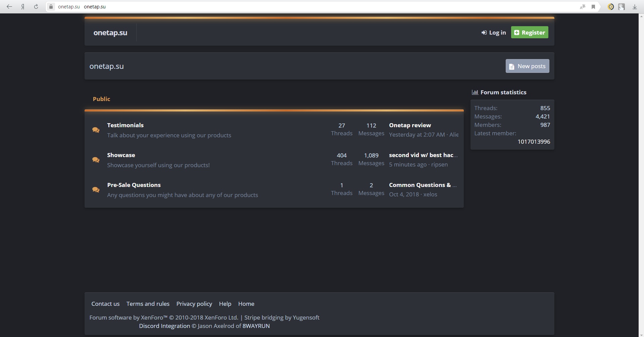Click the 'Forum statistics' heading text

tap(503, 92)
